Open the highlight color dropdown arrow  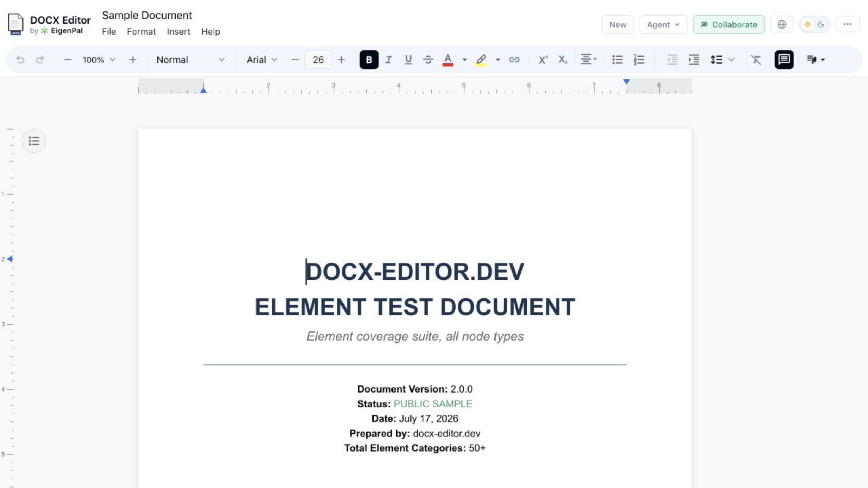tap(497, 60)
